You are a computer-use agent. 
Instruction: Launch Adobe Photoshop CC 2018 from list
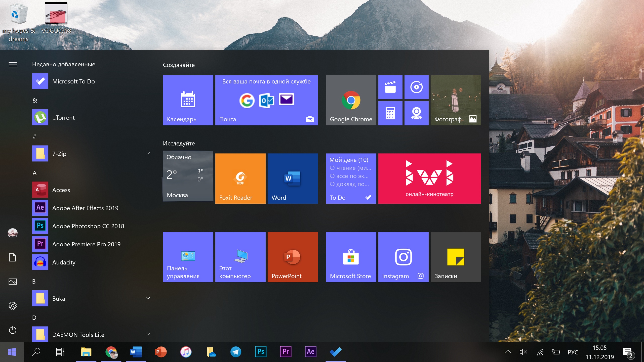[x=92, y=226]
